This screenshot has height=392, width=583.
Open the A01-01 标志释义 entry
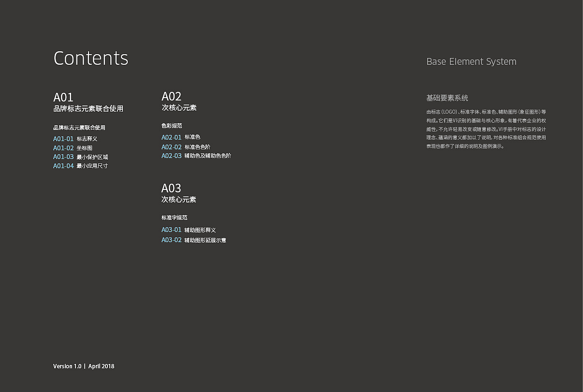[x=75, y=139]
